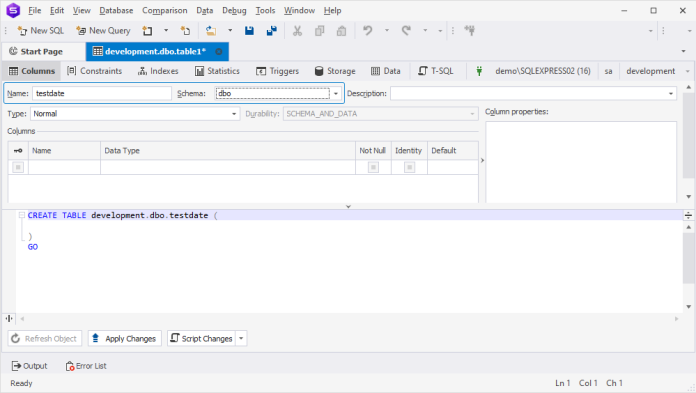The width and height of the screenshot is (696, 393).
Task: Click the Apply Changes button
Action: [125, 339]
